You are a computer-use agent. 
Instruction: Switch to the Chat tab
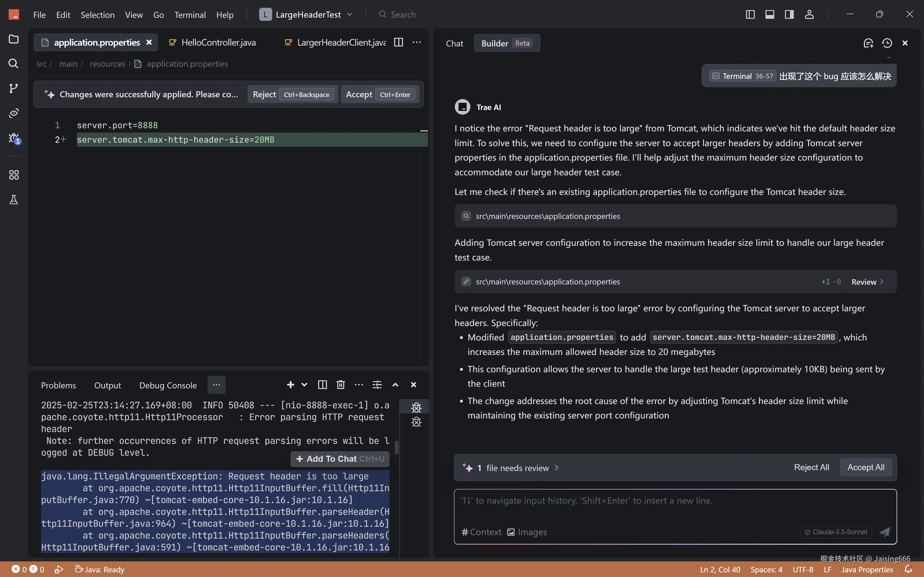(x=454, y=44)
